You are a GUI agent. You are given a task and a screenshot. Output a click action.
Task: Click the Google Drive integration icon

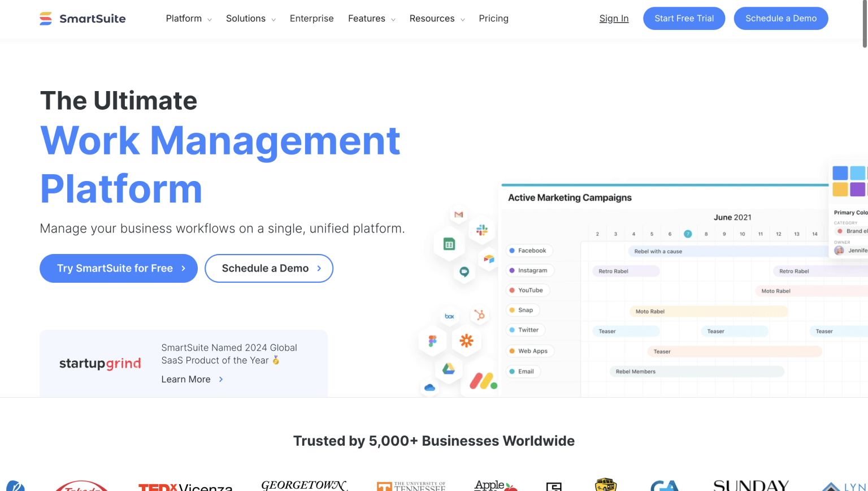(x=449, y=369)
